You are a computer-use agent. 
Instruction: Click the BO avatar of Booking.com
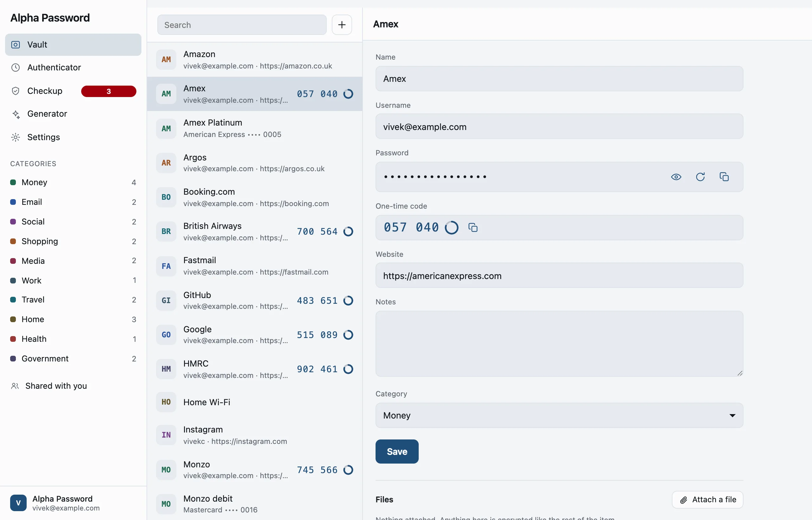pyautogui.click(x=166, y=197)
